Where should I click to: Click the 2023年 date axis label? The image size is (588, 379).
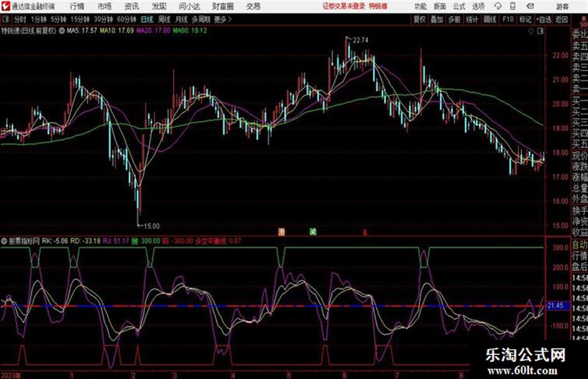pyautogui.click(x=11, y=375)
